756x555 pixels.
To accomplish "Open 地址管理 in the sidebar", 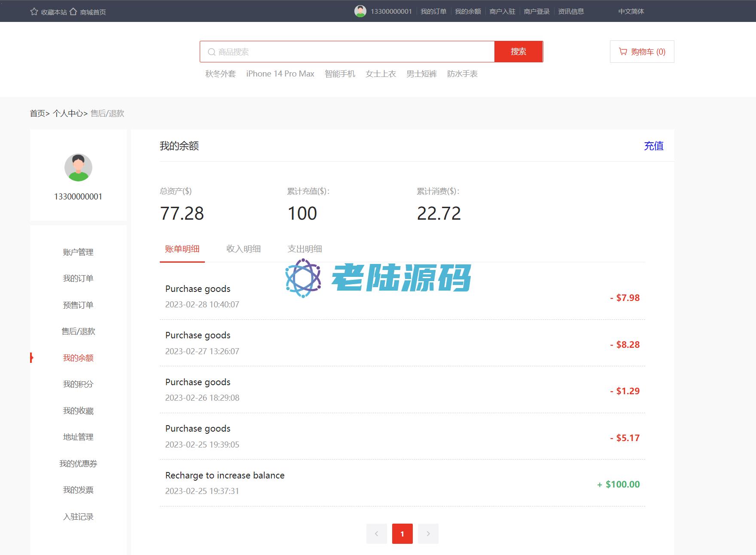I will pos(78,437).
